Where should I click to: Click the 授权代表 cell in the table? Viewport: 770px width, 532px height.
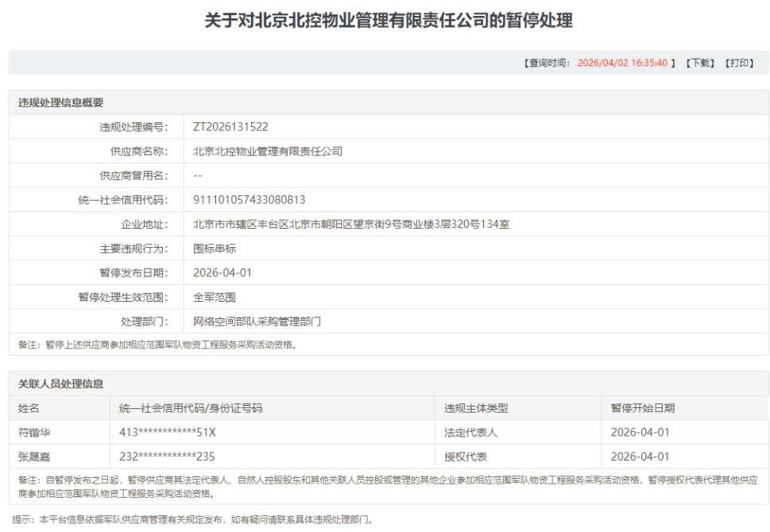pos(466,457)
